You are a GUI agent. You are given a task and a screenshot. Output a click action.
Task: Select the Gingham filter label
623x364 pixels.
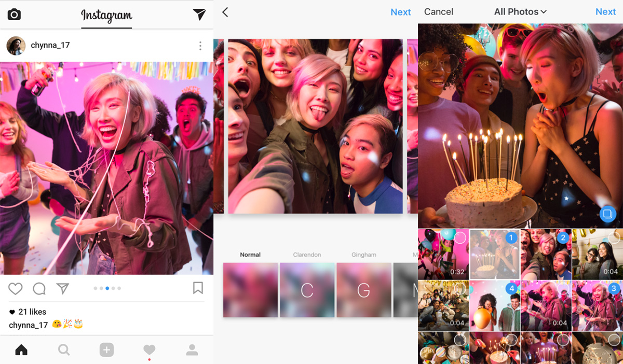[363, 255]
